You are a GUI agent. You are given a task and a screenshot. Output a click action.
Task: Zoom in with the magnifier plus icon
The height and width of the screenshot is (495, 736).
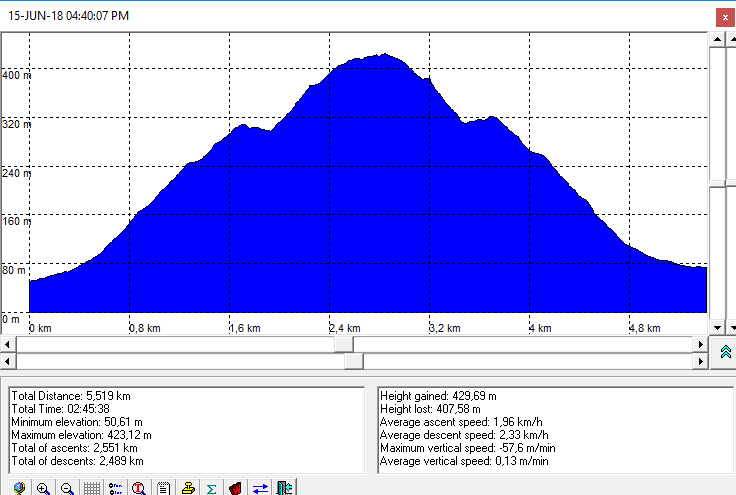(43, 488)
